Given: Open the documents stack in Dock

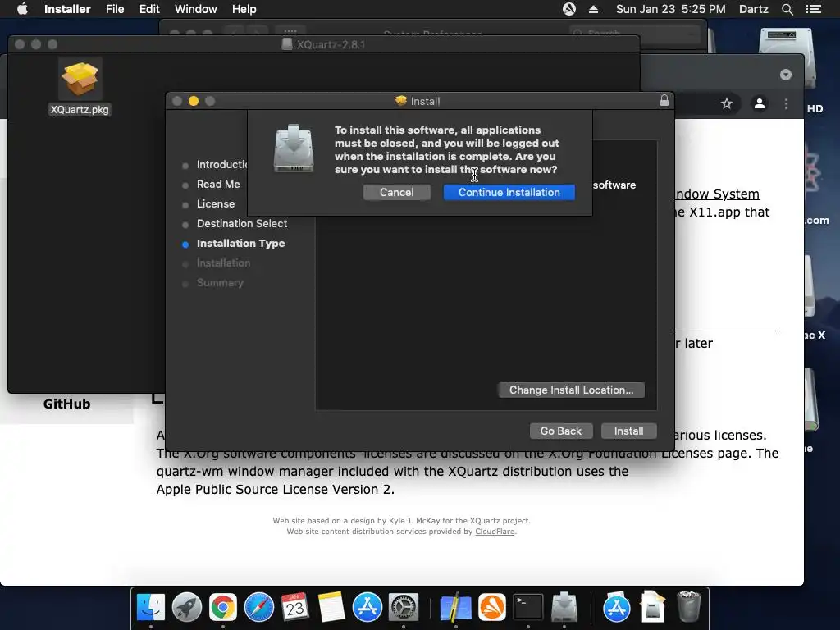Looking at the screenshot, I should [x=652, y=607].
